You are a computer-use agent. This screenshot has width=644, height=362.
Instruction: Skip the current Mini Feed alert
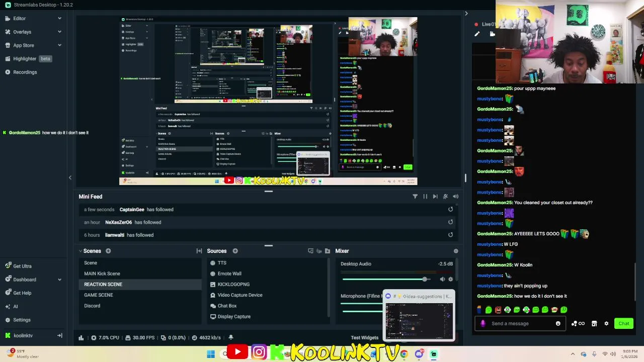435,197
